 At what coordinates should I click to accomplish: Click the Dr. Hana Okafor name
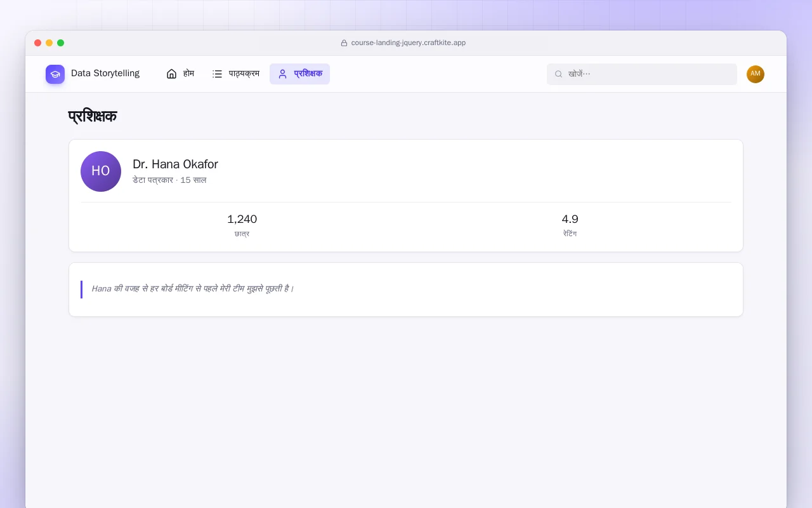coord(175,164)
